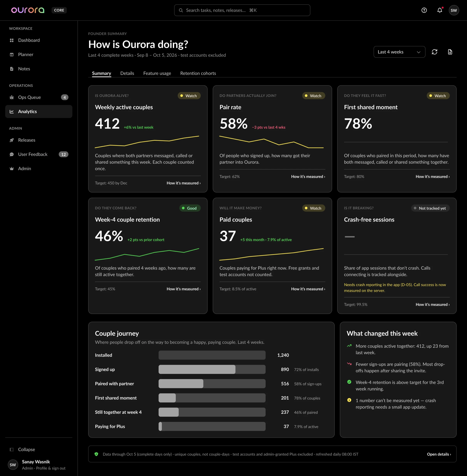This screenshot has height=476, width=467.
Task: Open How it's measured for Crash-free sessions
Action: [432, 304]
